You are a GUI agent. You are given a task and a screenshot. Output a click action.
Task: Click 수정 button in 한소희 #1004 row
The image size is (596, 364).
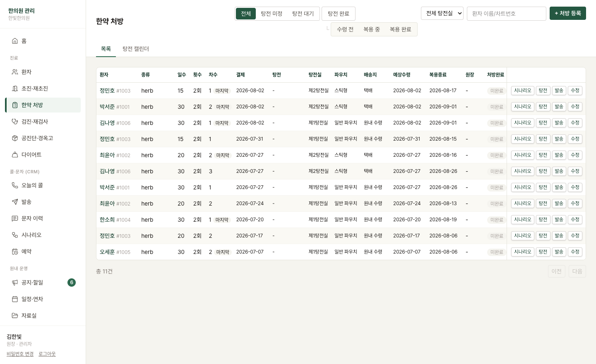575,220
